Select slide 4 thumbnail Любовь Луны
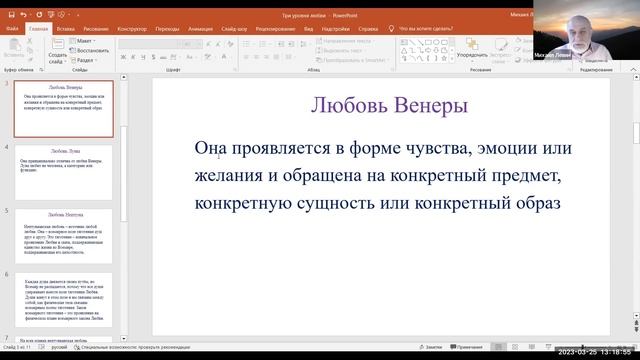 tap(64, 173)
